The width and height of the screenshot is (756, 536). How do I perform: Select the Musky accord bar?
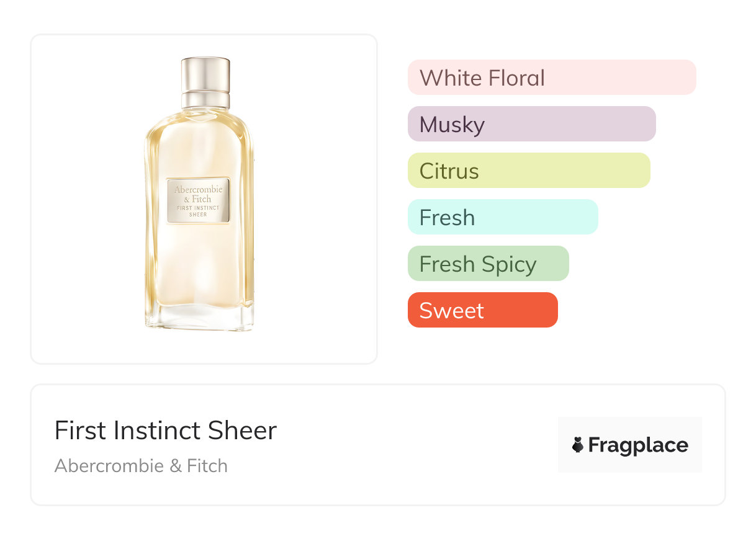coord(531,124)
